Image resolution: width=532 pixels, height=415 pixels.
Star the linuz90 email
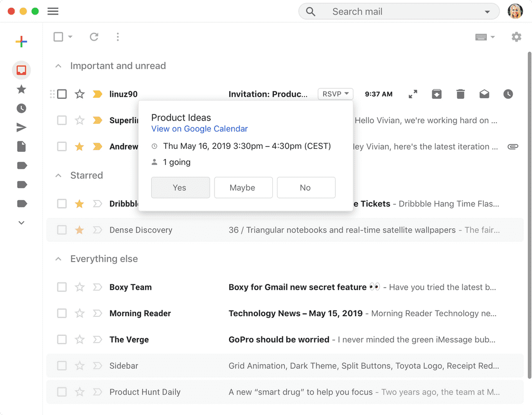[x=79, y=94]
